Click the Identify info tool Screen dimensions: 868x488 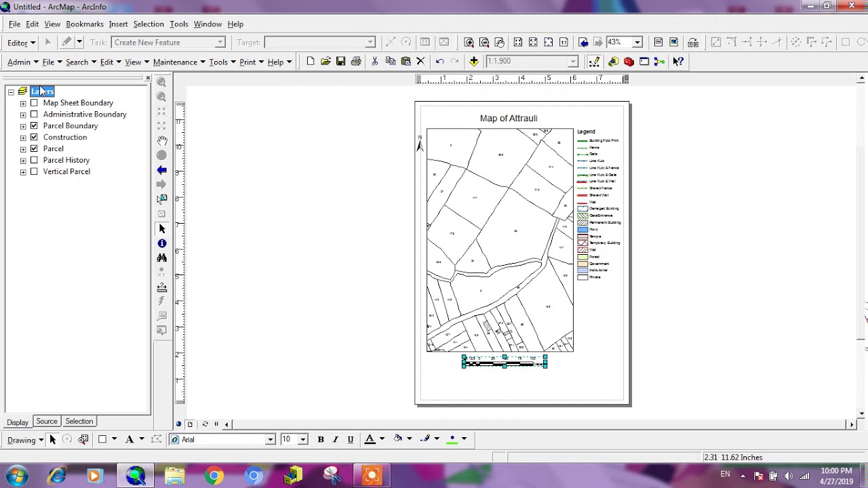coord(161,243)
